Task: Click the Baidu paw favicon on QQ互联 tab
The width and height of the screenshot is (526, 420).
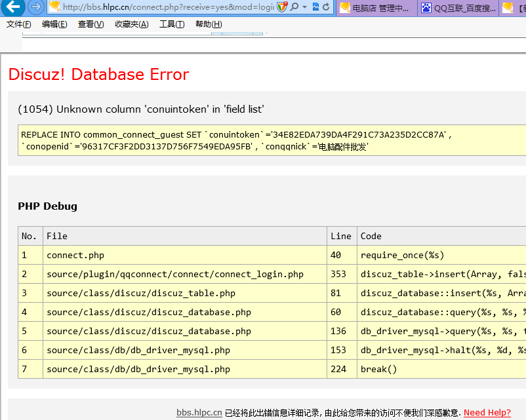Action: click(x=426, y=8)
